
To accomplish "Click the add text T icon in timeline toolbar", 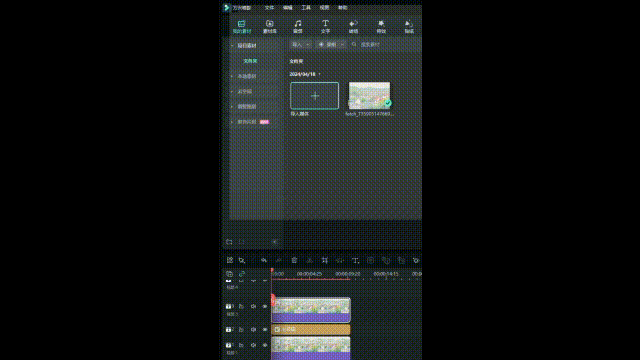I will [355, 260].
